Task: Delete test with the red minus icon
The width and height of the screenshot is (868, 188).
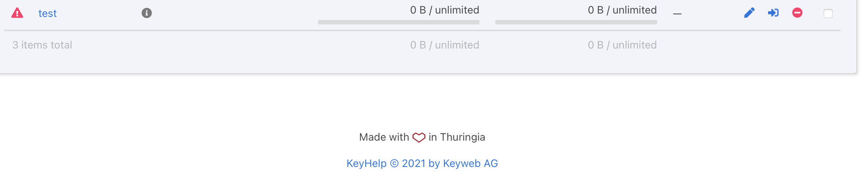Action: (x=797, y=13)
